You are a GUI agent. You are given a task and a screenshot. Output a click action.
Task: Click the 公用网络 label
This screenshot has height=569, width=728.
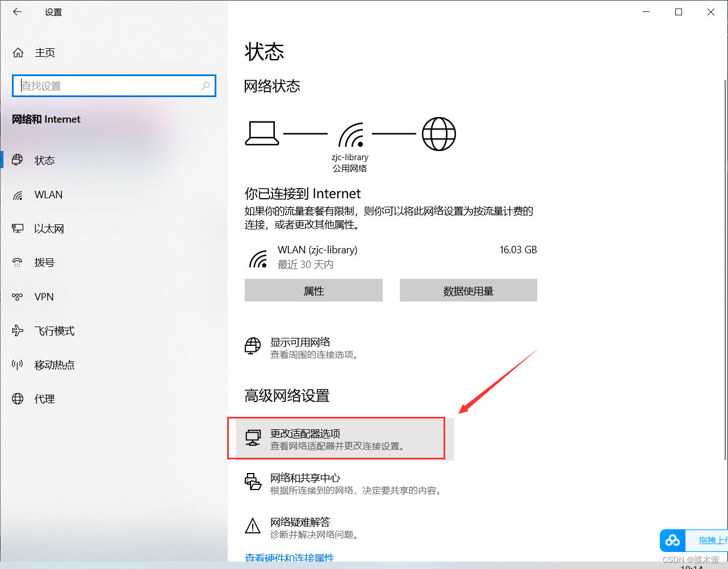(350, 169)
